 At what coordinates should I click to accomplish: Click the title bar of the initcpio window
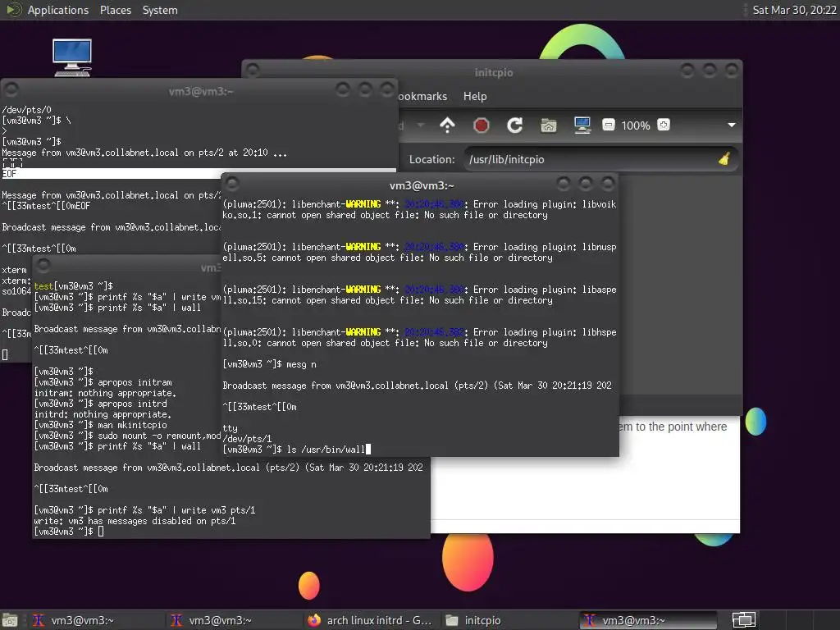(493, 72)
